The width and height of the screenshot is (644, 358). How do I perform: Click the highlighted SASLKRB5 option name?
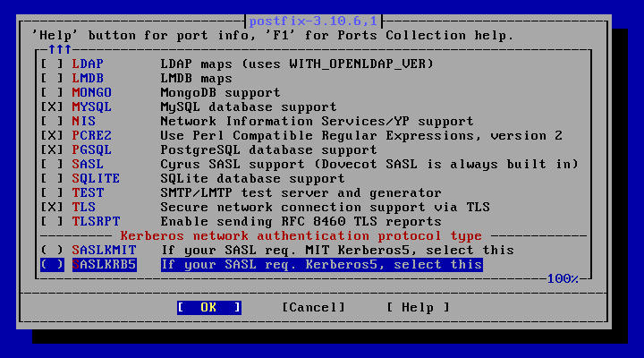[x=104, y=265]
